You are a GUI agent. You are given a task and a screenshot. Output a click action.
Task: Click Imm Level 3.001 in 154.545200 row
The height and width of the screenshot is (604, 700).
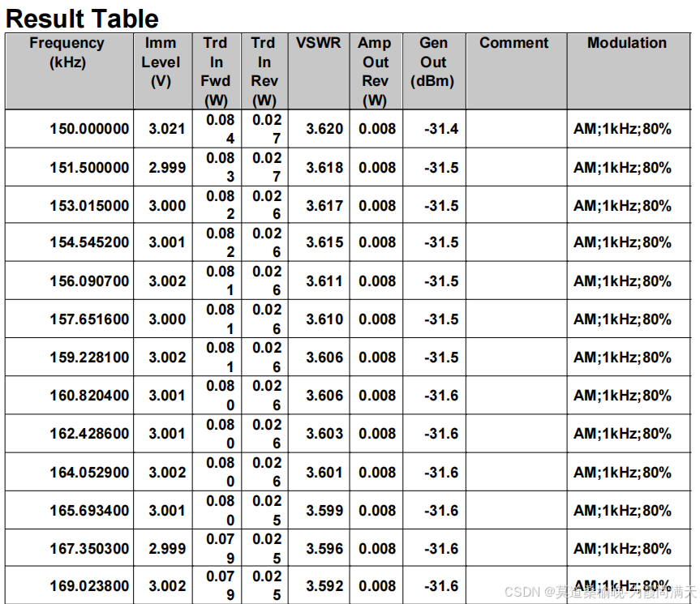point(167,242)
